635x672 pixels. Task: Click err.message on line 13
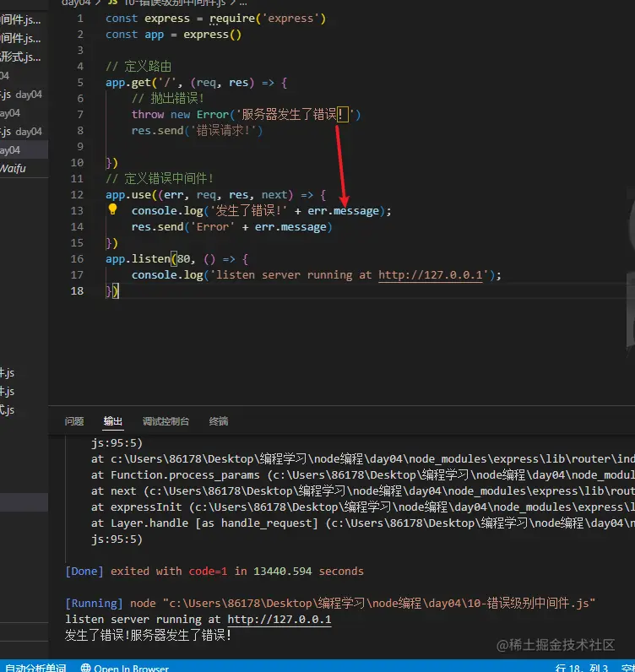[344, 211]
